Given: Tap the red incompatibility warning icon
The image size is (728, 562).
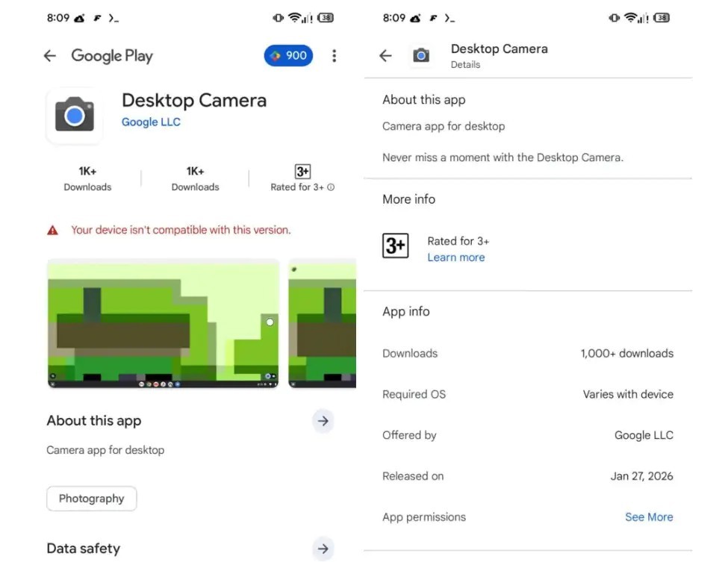Looking at the screenshot, I should pos(53,231).
